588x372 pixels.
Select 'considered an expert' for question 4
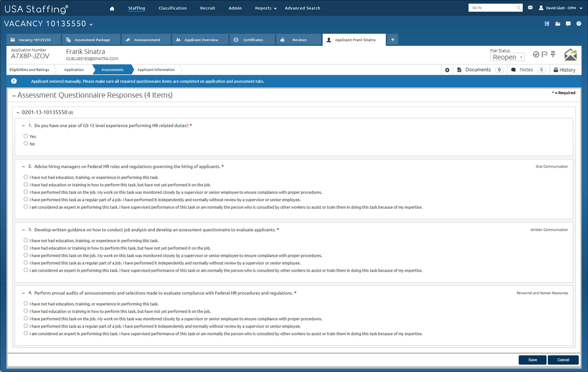tap(26, 333)
